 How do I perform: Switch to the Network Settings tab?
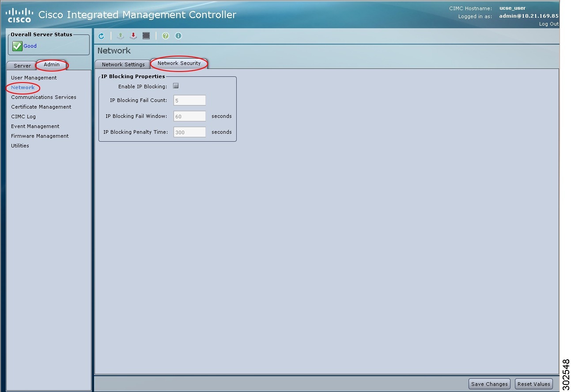pyautogui.click(x=122, y=64)
